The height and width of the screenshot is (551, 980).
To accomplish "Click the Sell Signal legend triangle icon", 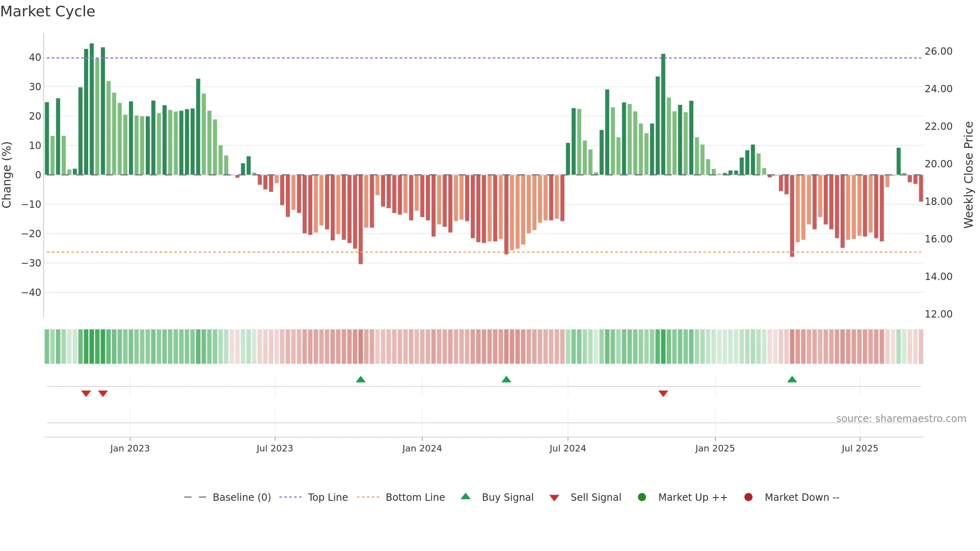I will pos(554,498).
